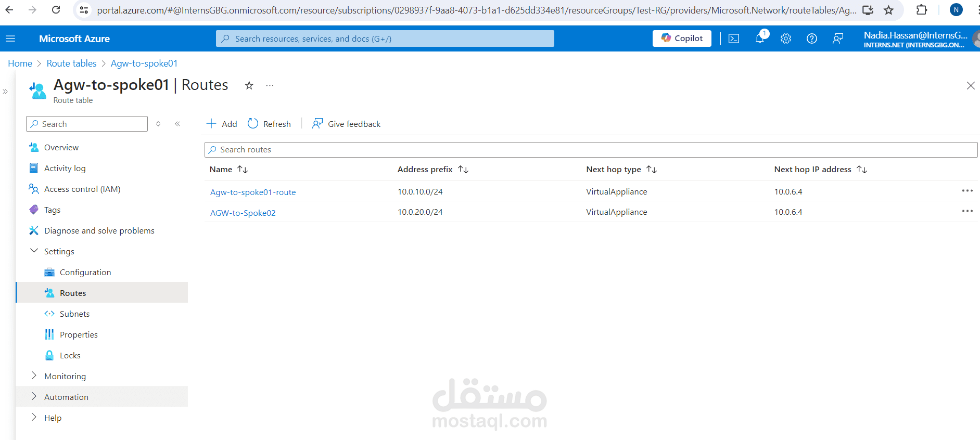Open Access control (IAM) page
The width and height of the screenshot is (980, 440).
82,189
